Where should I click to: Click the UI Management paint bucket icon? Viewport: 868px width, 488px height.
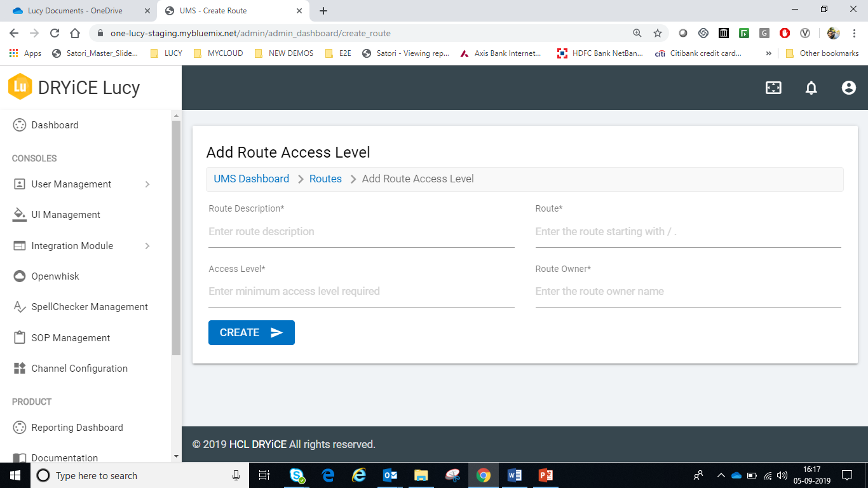tap(20, 215)
